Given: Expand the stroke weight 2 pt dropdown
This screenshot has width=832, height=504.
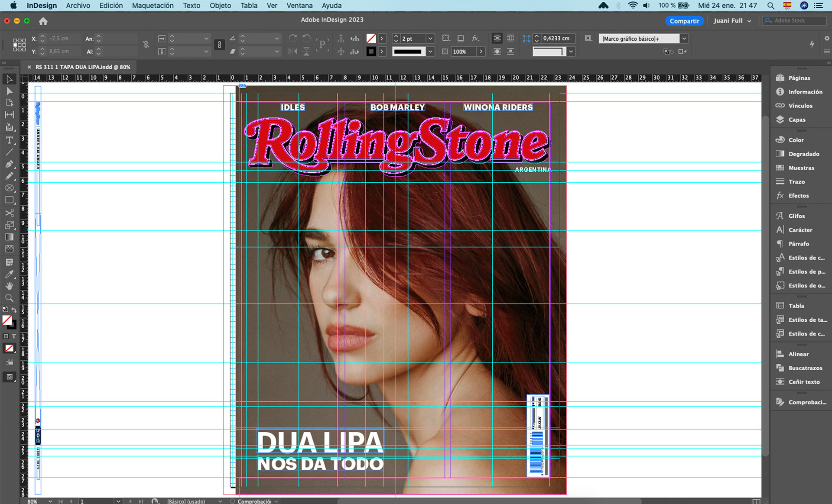Looking at the screenshot, I should coord(430,39).
